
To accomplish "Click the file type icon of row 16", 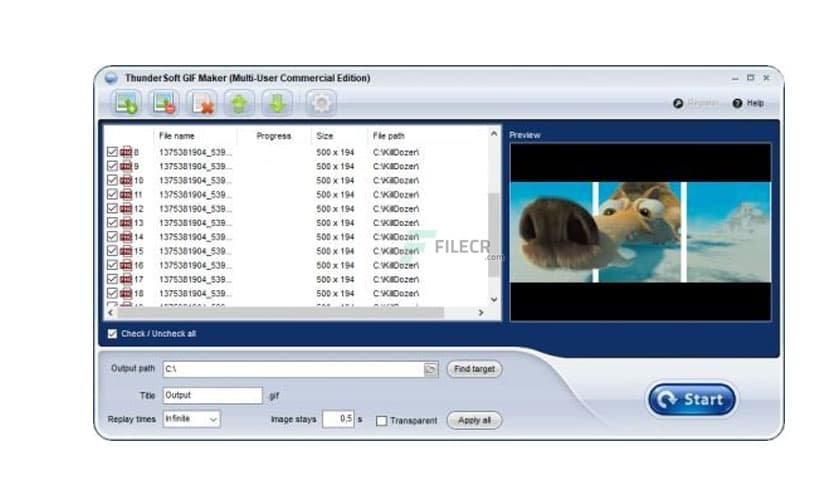I will tap(126, 265).
